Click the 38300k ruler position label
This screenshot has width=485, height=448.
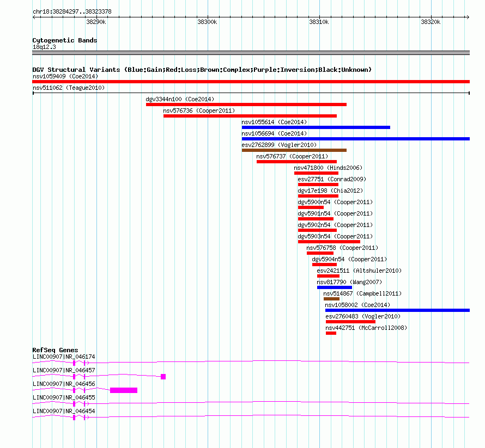pyautogui.click(x=207, y=22)
